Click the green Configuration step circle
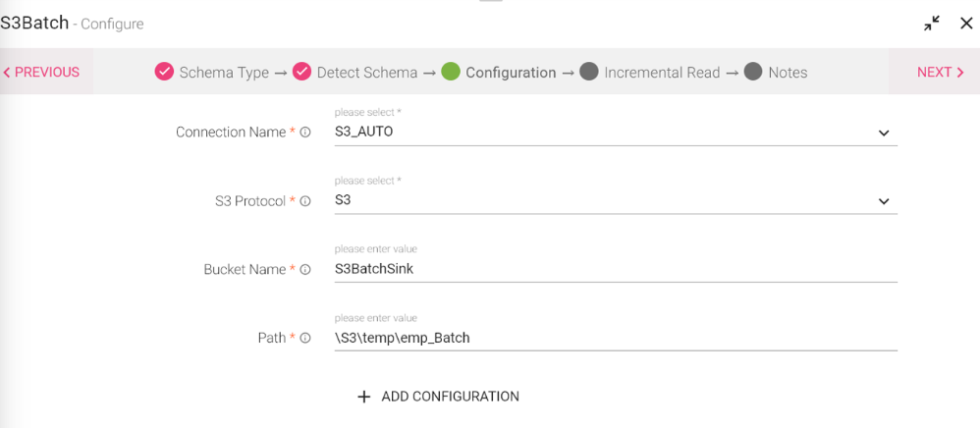Viewport: 980px width, 428px height. point(451,72)
